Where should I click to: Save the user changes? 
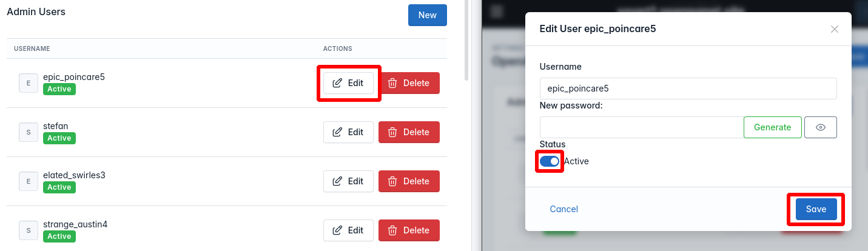pos(816,209)
